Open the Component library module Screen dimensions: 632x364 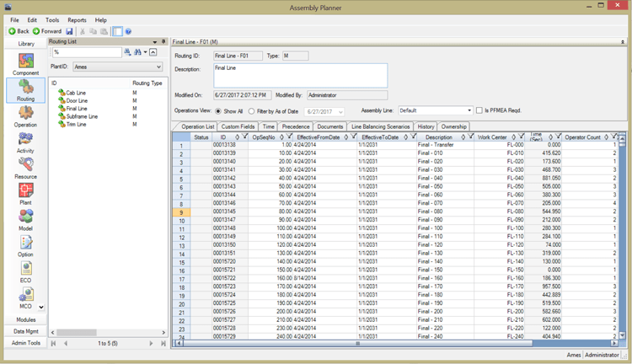[25, 64]
